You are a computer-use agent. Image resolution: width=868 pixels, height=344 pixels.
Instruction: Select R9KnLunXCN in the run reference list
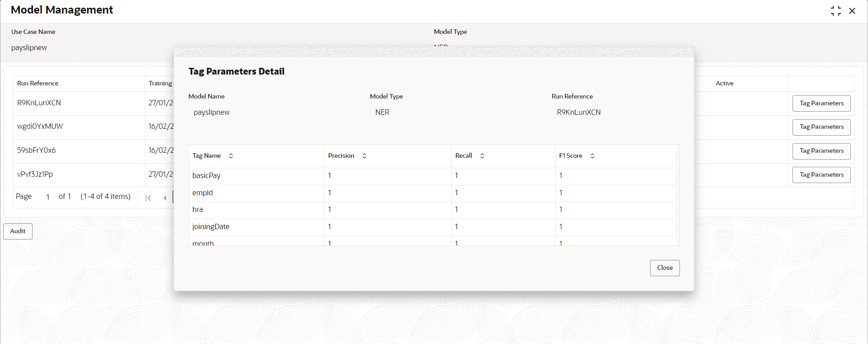point(39,103)
